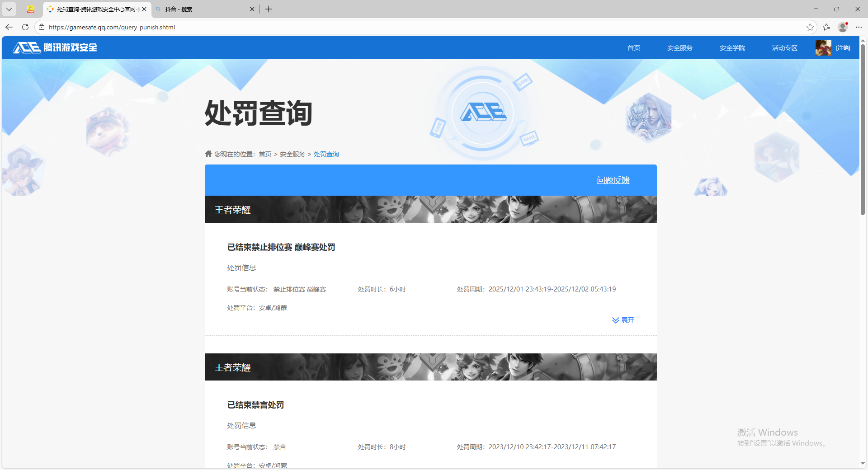Expand the first punishment details via 展开
Viewport: 868px width, 470px height.
623,320
